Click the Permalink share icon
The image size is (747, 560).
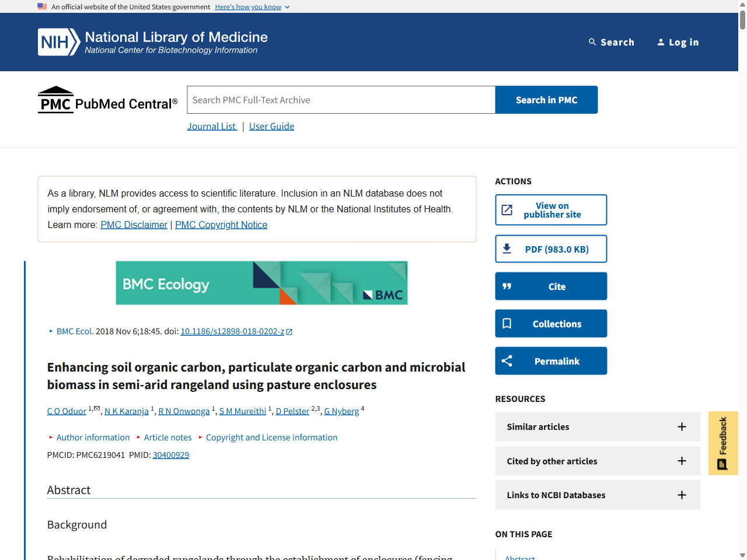(507, 360)
